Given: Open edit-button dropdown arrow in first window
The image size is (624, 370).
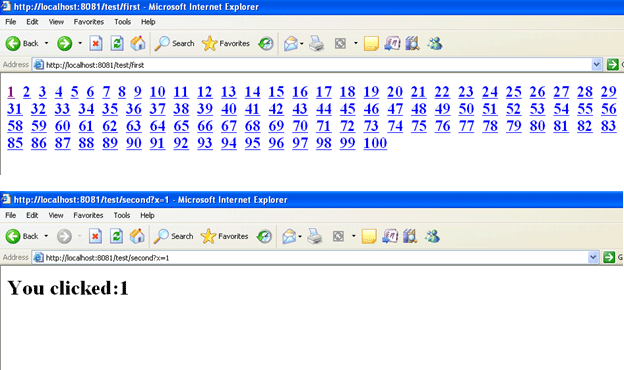Looking at the screenshot, I should [355, 43].
